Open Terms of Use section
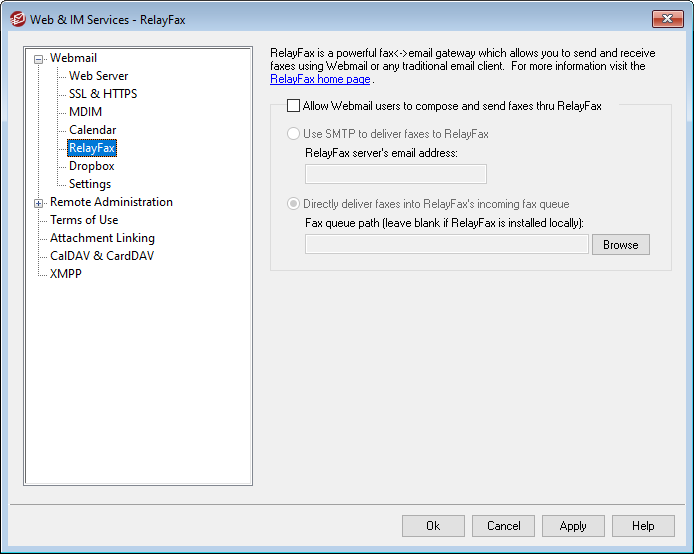Screen dimensions: 694x554 click(x=84, y=220)
